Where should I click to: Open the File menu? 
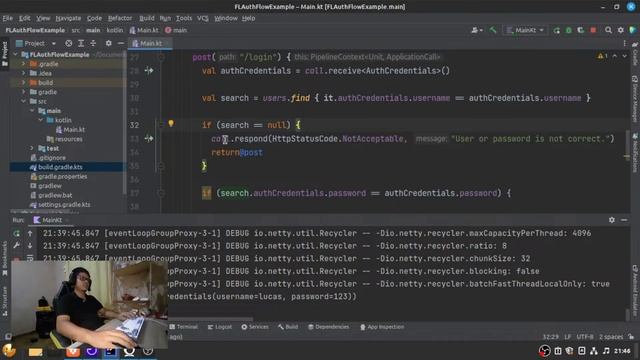[x=8, y=18]
